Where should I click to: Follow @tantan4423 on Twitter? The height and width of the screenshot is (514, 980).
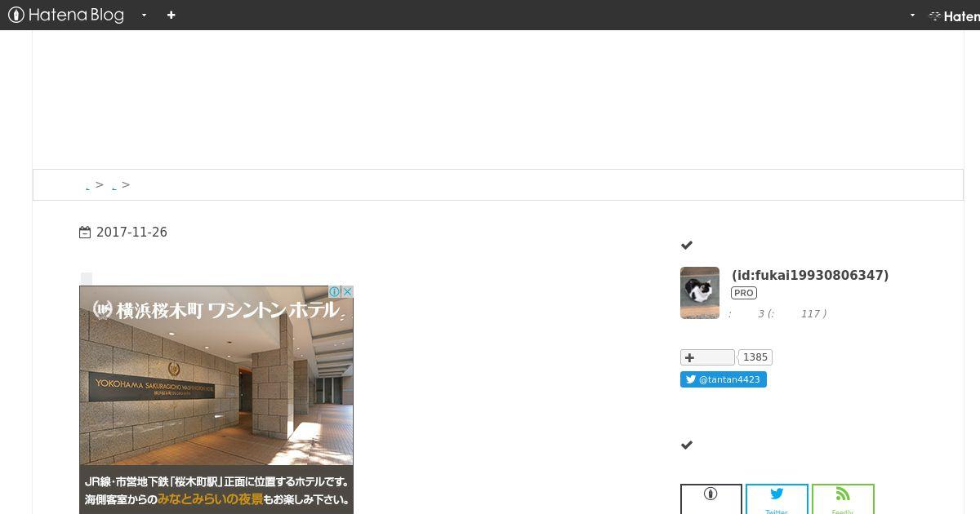724,379
